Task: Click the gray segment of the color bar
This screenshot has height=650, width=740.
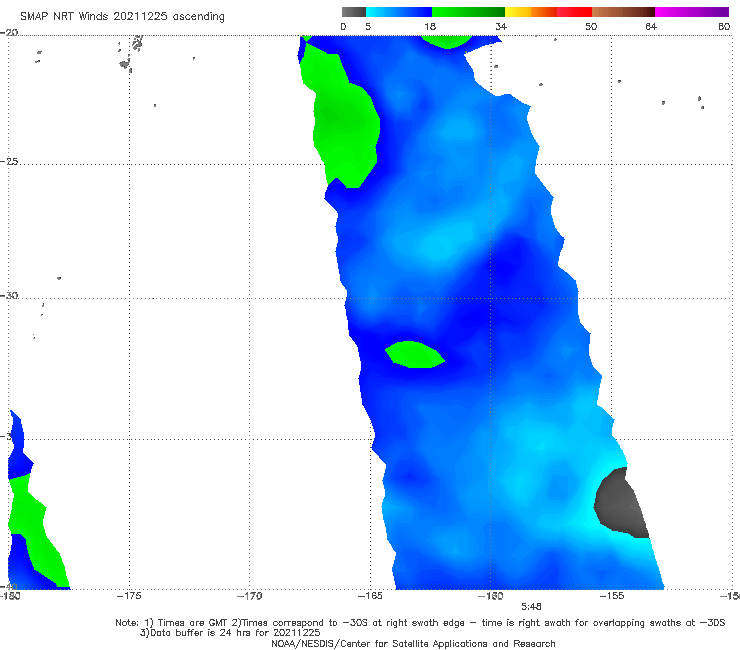Action: coord(354,12)
